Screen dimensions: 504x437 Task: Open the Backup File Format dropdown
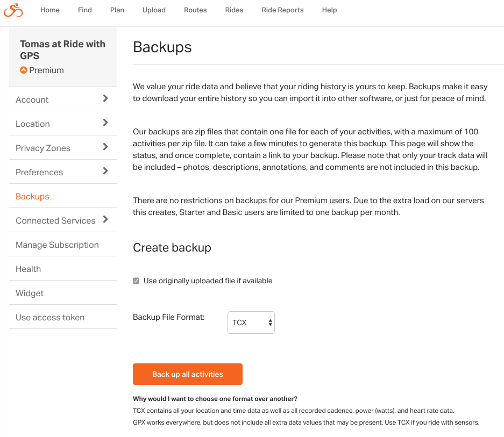[251, 323]
